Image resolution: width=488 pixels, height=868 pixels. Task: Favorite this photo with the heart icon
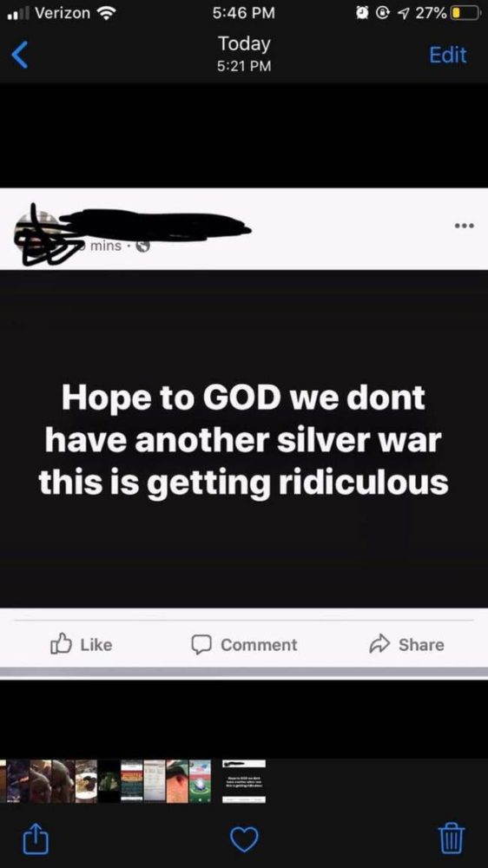point(244,839)
